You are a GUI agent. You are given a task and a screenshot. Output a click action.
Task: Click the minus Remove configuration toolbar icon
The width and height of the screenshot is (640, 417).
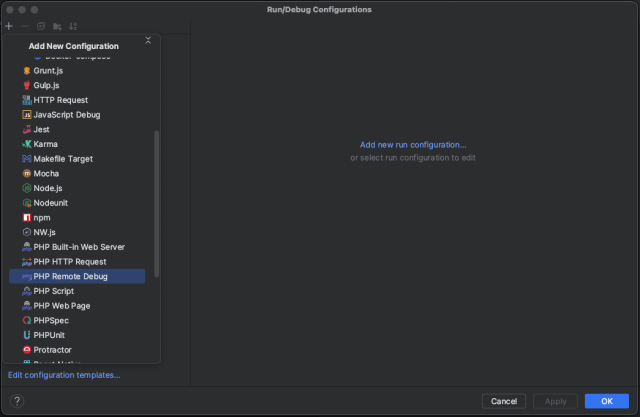click(24, 26)
